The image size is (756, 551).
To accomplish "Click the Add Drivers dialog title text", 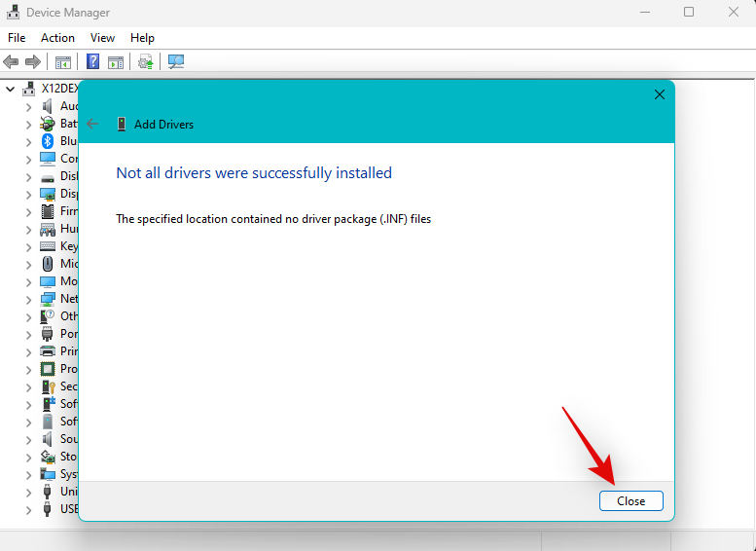I will point(163,125).
